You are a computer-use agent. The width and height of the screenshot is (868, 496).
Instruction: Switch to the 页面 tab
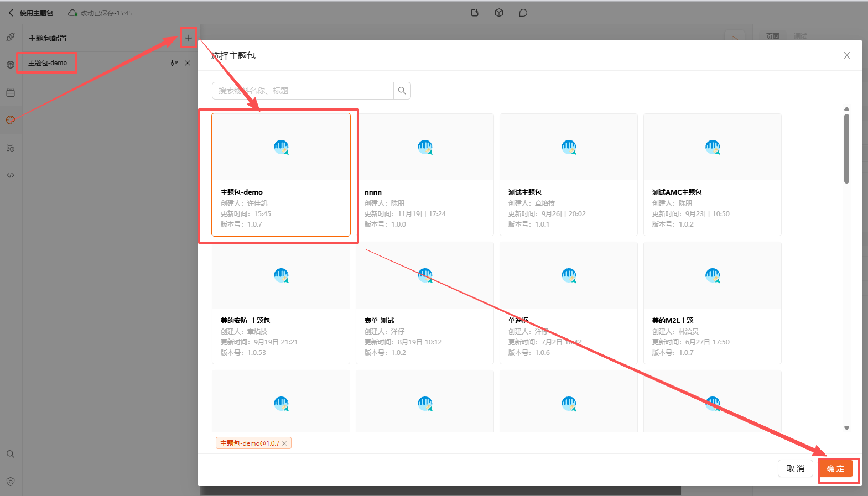point(772,36)
